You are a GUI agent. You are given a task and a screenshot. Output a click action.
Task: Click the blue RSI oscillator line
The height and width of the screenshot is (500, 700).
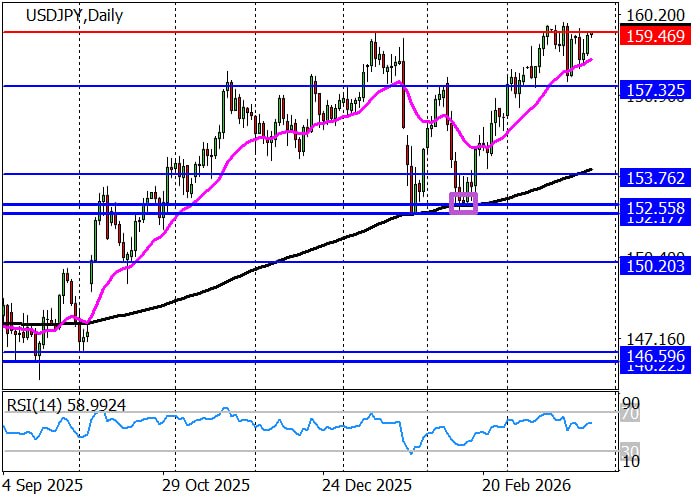(x=300, y=425)
